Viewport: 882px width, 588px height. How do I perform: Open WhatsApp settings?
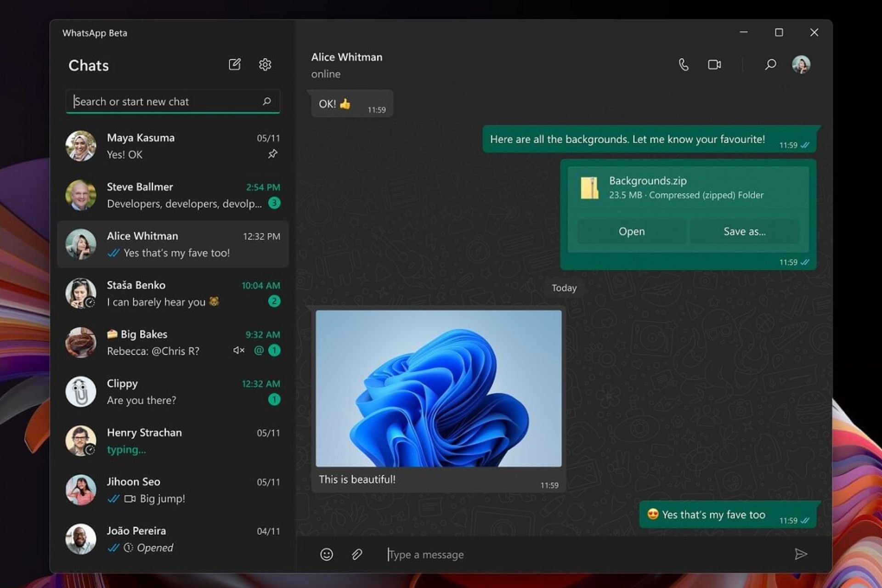click(266, 64)
